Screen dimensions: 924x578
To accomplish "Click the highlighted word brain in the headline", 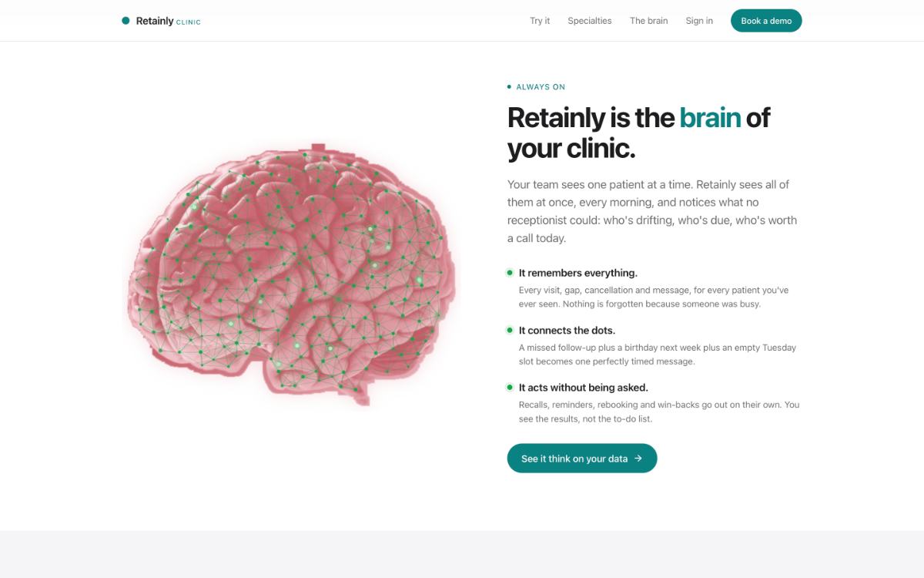I will point(710,118).
